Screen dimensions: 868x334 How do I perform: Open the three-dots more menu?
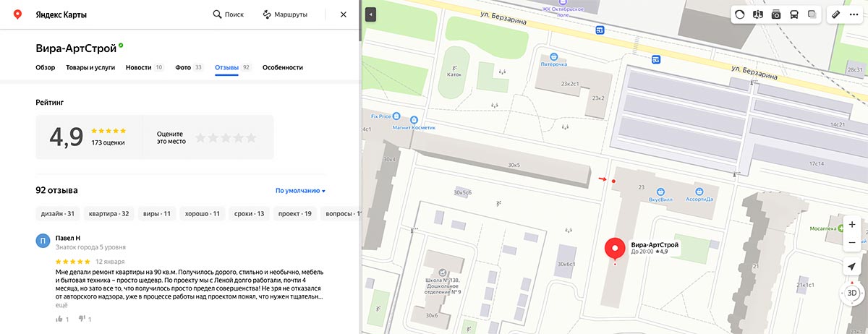coord(854,14)
